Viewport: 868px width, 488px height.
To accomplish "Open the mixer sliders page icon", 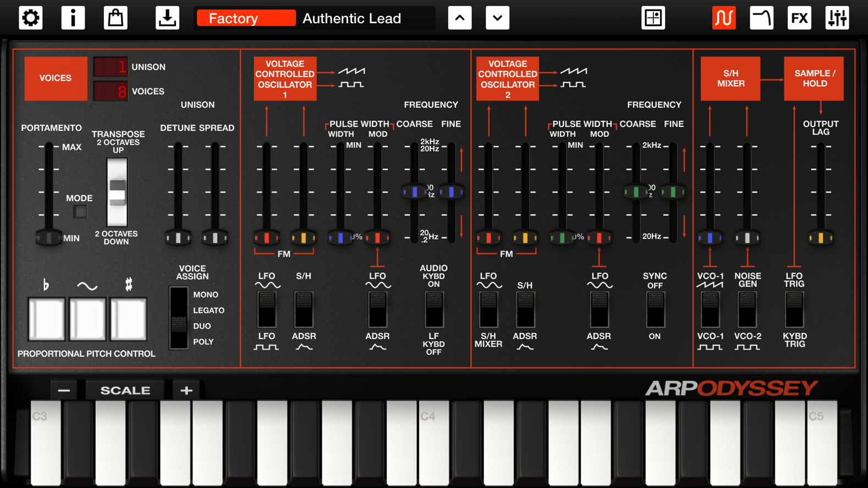I will click(837, 18).
